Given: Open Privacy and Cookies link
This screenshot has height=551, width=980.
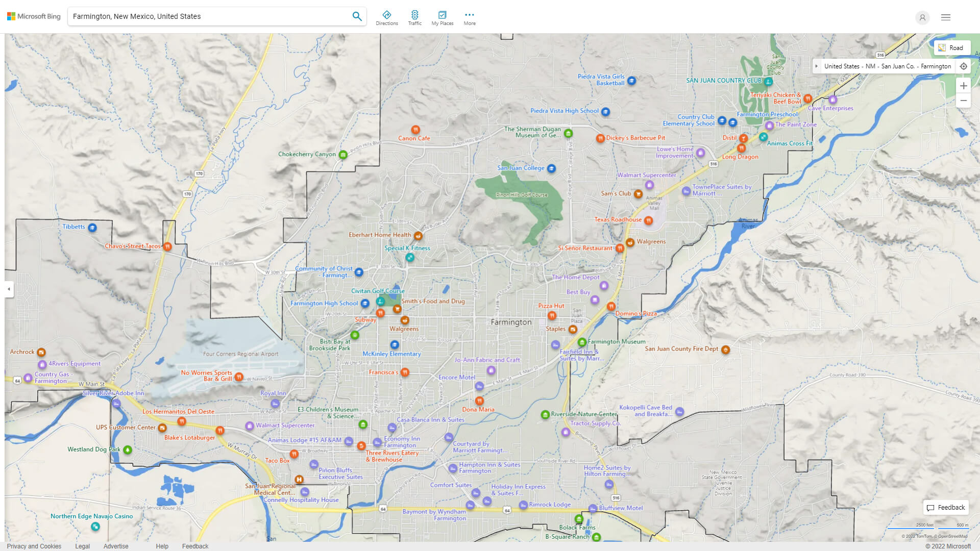Looking at the screenshot, I should tap(34, 546).
